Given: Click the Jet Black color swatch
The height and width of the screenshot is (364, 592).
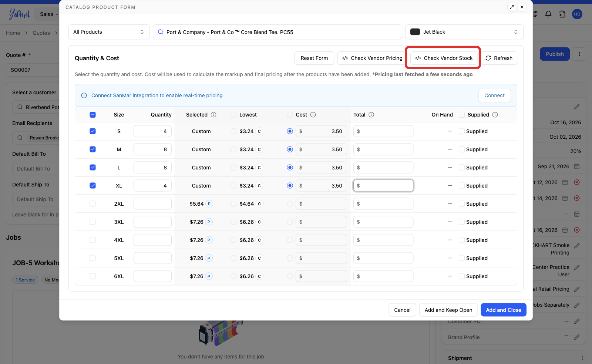Looking at the screenshot, I should [415, 32].
